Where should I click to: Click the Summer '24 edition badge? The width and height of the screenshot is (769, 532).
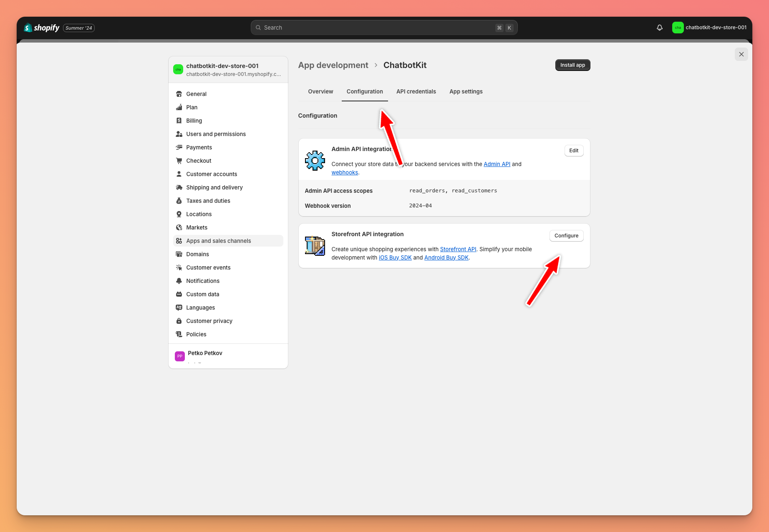[x=79, y=28]
